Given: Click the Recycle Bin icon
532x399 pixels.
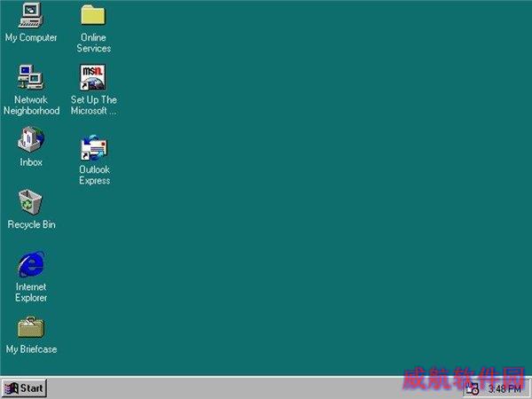Looking at the screenshot, I should (x=30, y=202).
